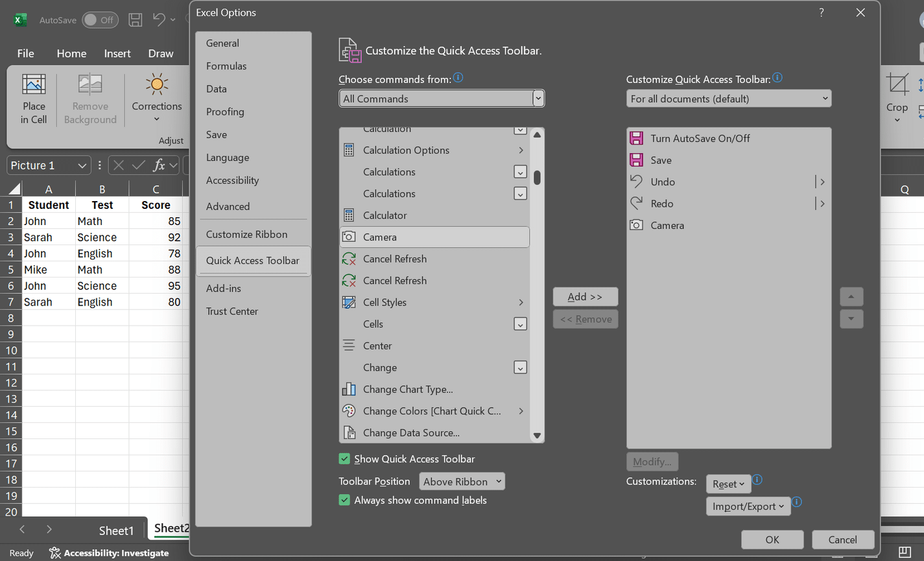Image resolution: width=924 pixels, height=561 pixels.
Task: Open the Toolbar Position dropdown
Action: pos(462,481)
